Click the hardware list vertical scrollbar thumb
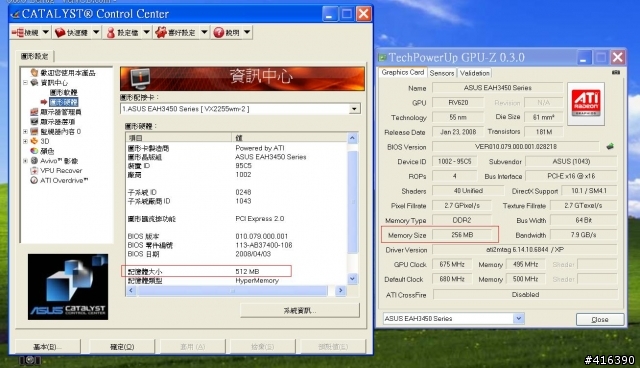The image size is (640, 368). 353,202
